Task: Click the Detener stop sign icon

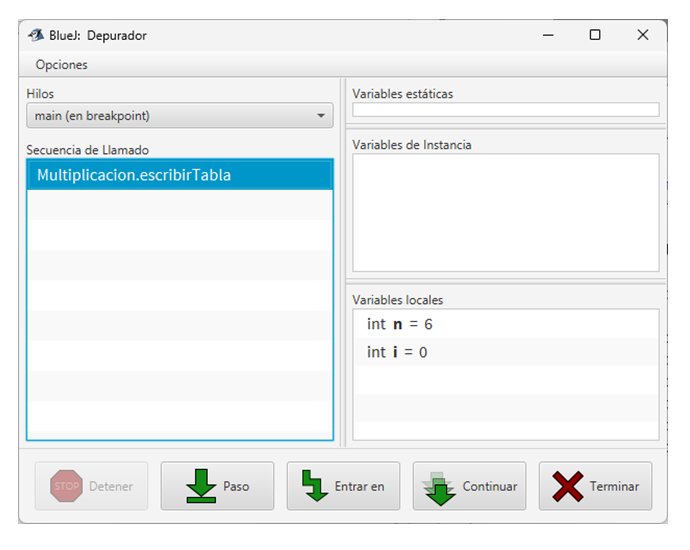Action: tap(66, 486)
